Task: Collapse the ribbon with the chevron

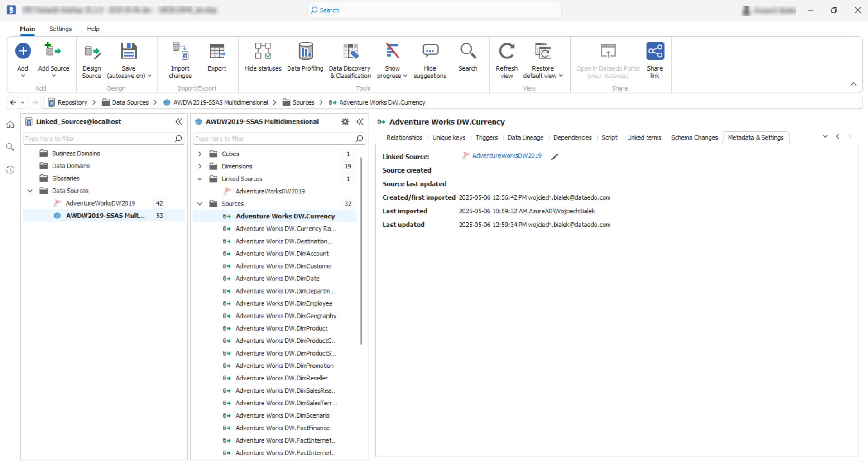Action: coord(853,84)
